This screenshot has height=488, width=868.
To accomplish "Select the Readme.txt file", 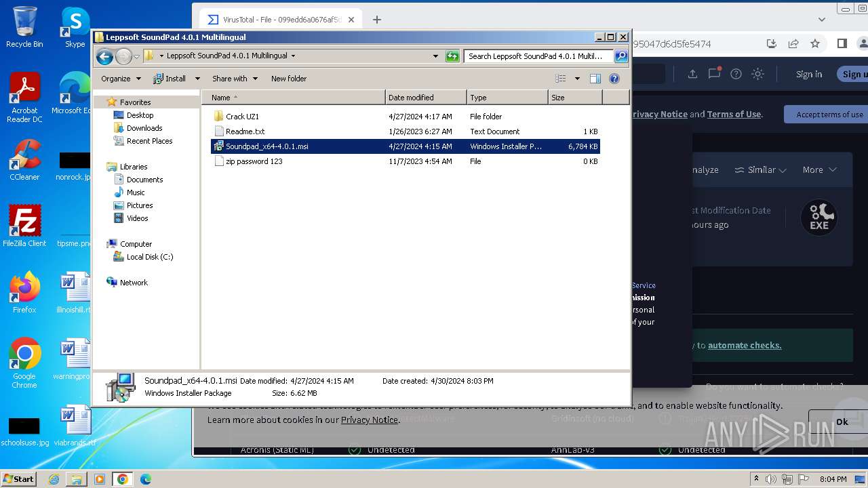I will tap(405, 131).
